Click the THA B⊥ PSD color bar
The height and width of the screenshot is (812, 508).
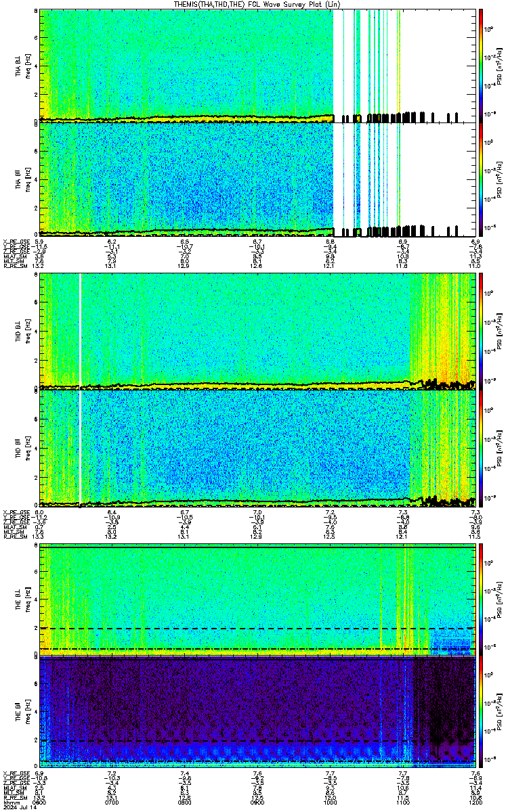[482, 66]
